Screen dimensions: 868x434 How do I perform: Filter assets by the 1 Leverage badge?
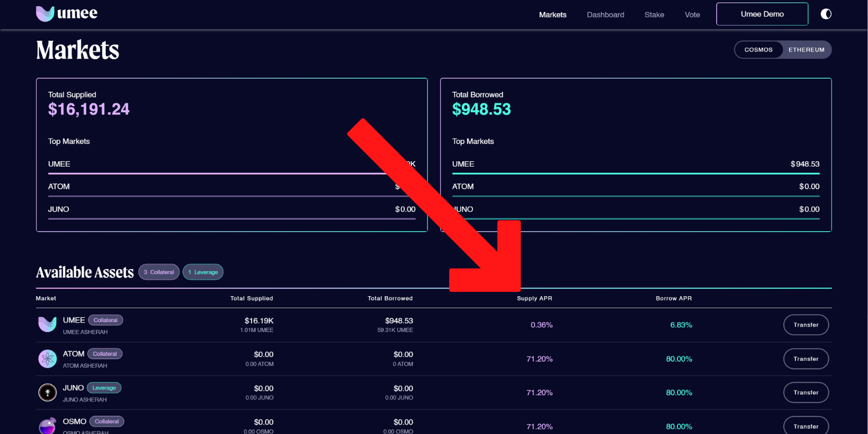203,272
